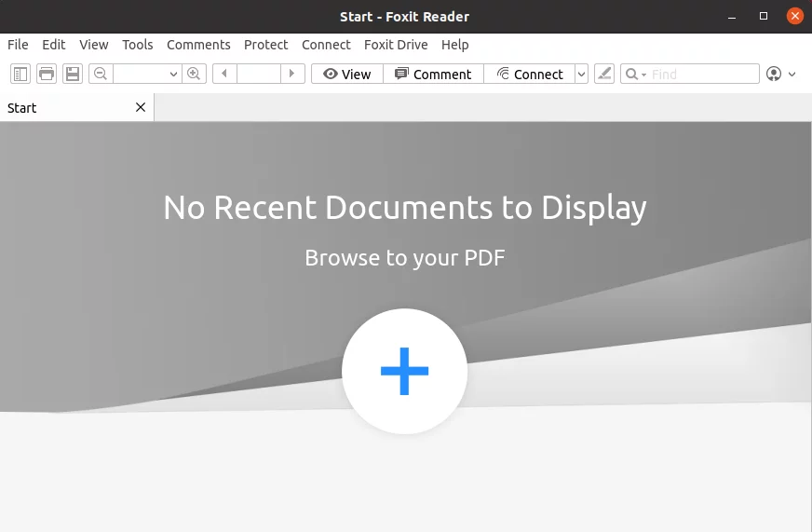
Task: Go to the previous page arrow
Action: point(224,74)
